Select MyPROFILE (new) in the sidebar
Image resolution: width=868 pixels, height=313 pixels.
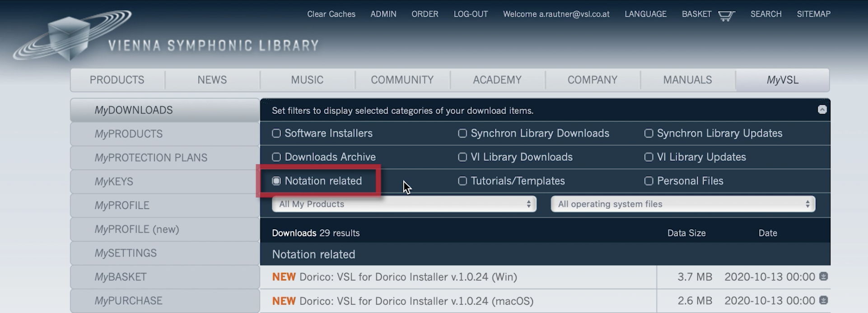[x=165, y=229]
